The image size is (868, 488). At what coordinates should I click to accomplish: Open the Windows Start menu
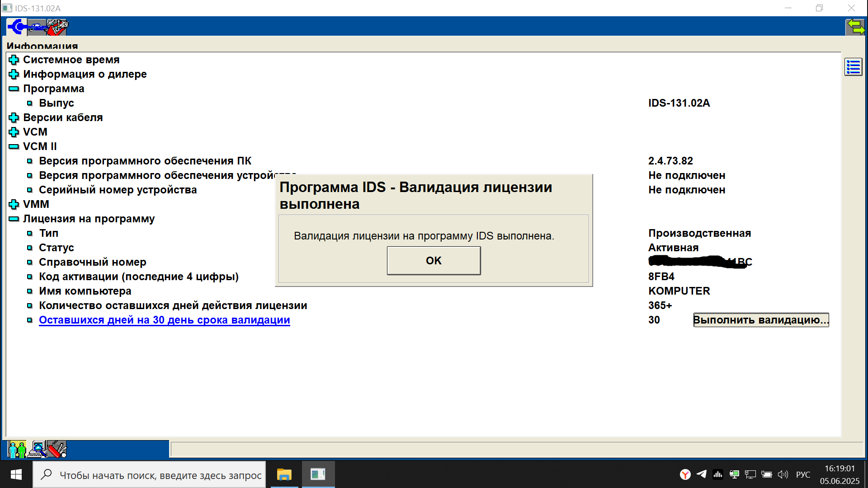pos(16,474)
